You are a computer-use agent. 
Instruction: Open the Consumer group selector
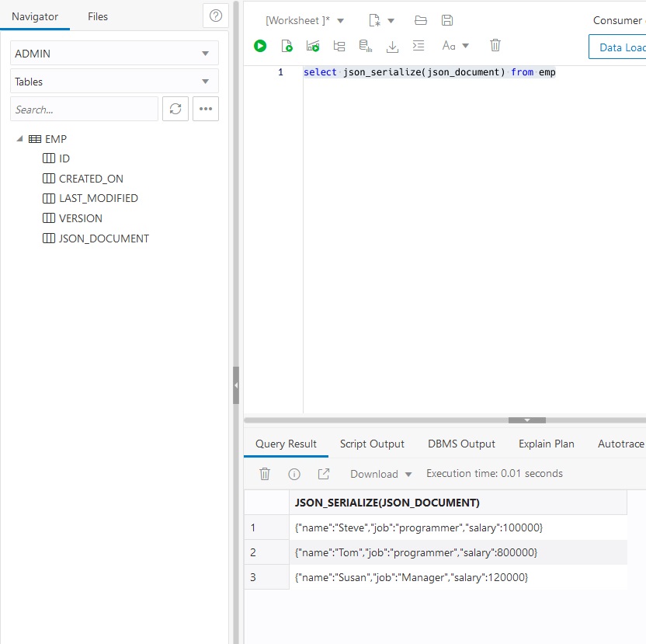(620, 20)
